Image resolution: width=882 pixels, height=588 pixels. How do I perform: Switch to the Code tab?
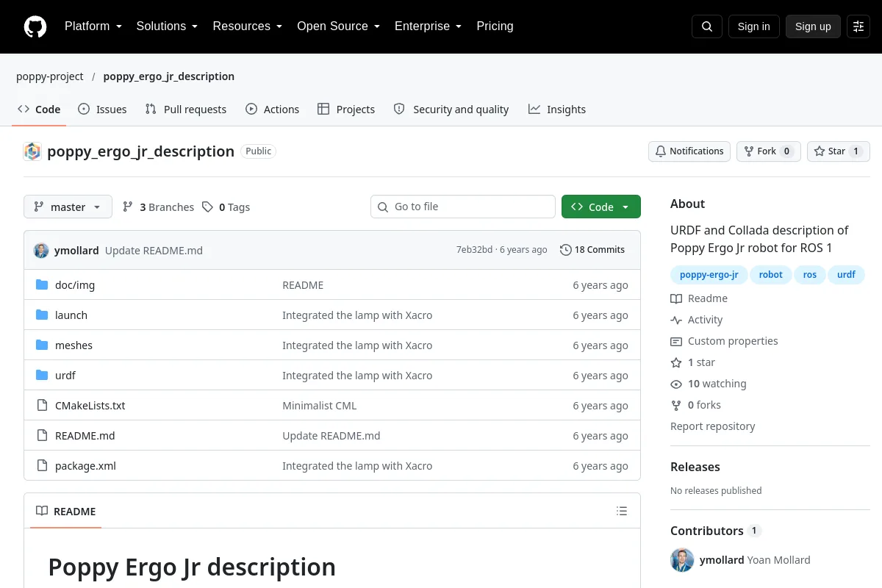[39, 110]
